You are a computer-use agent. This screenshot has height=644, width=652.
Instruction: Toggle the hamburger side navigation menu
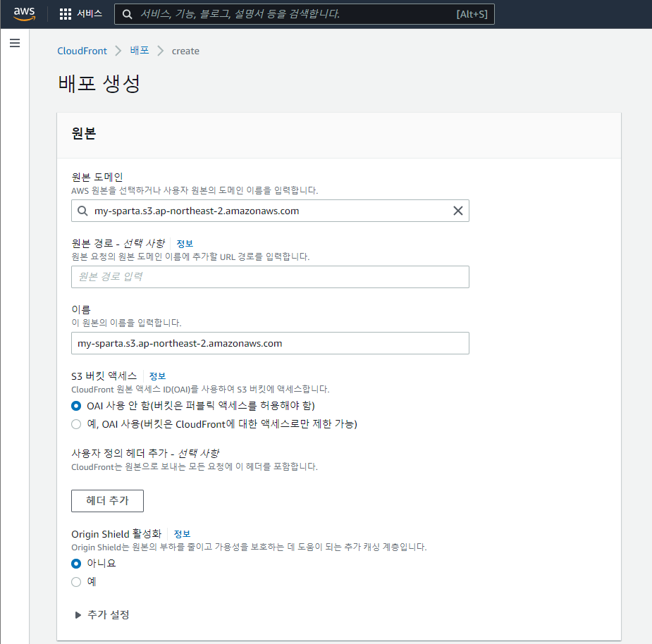tap(15, 43)
